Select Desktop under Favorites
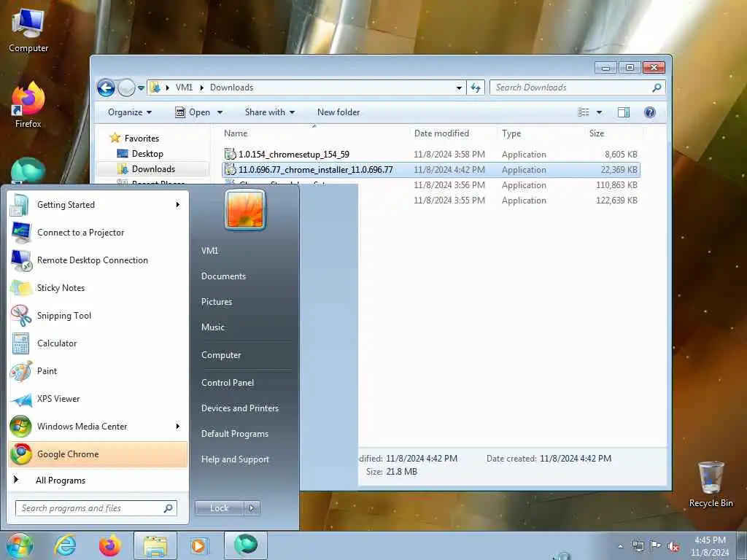Image resolution: width=747 pixels, height=560 pixels. 147,154
